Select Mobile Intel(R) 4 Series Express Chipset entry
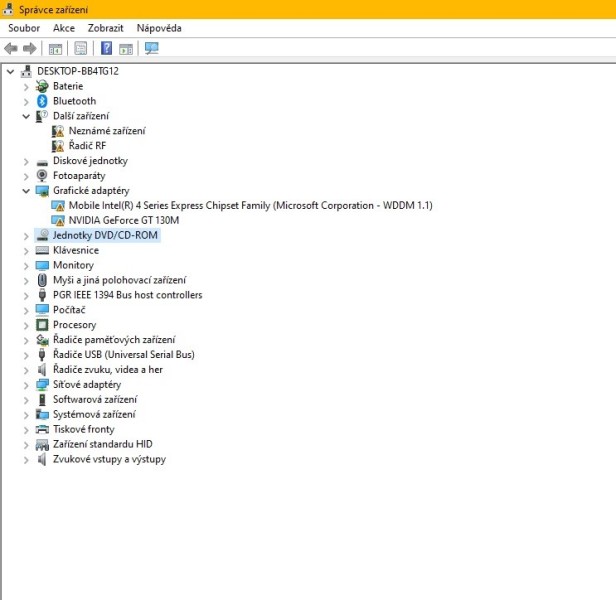Viewport: 616px width, 600px height. 251,206
